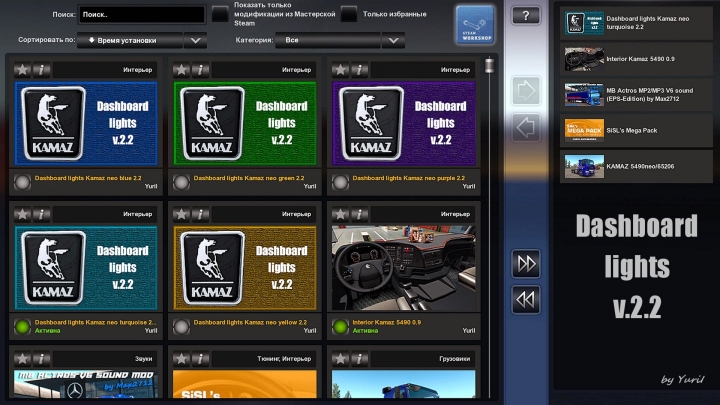Open info for Тюнинг; Интерьер mod
The width and height of the screenshot is (720, 405).
[x=201, y=359]
